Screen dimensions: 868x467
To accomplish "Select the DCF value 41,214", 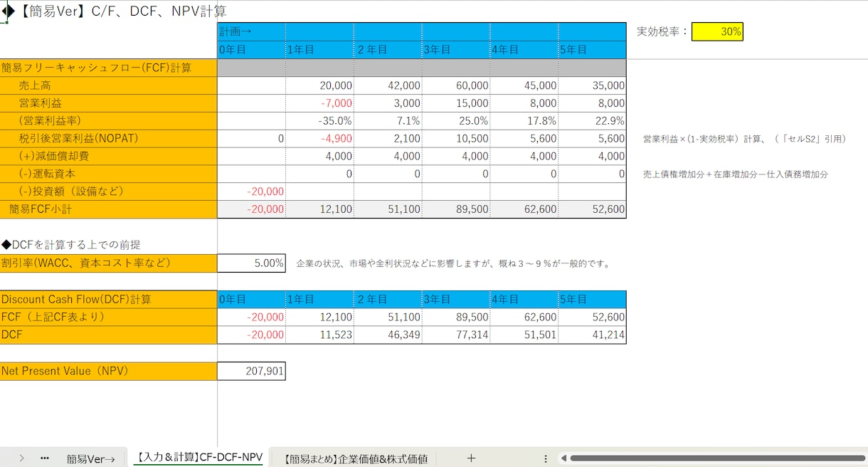I will point(593,335).
